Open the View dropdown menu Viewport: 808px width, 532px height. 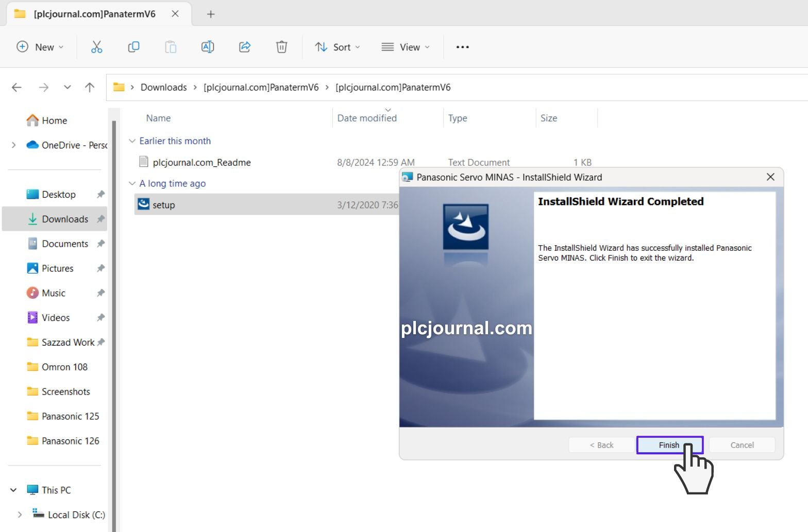point(406,47)
